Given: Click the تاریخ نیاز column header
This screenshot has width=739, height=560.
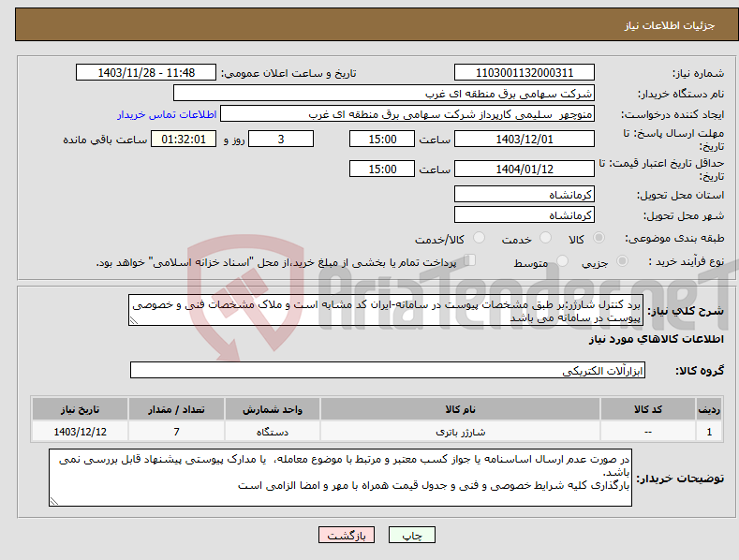Looking at the screenshot, I should pos(81,409).
